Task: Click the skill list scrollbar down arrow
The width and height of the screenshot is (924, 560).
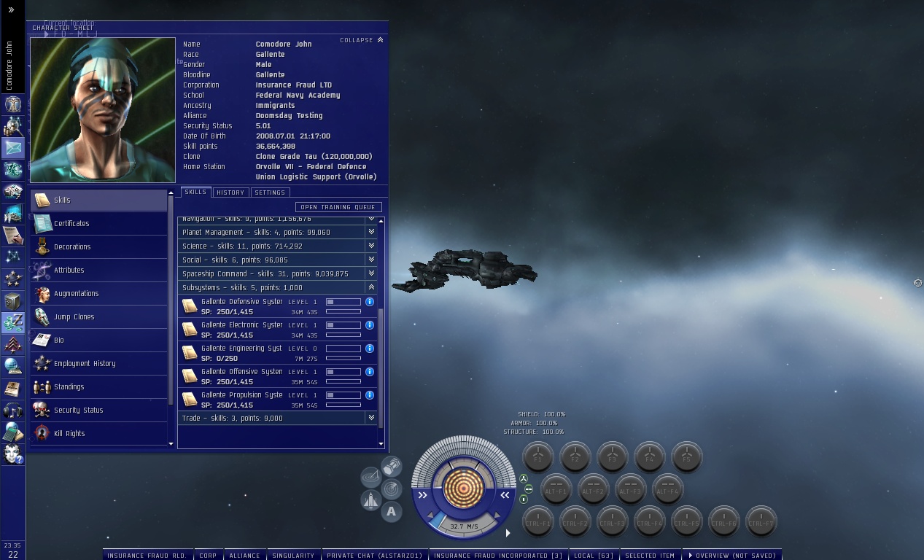Action: click(x=381, y=443)
